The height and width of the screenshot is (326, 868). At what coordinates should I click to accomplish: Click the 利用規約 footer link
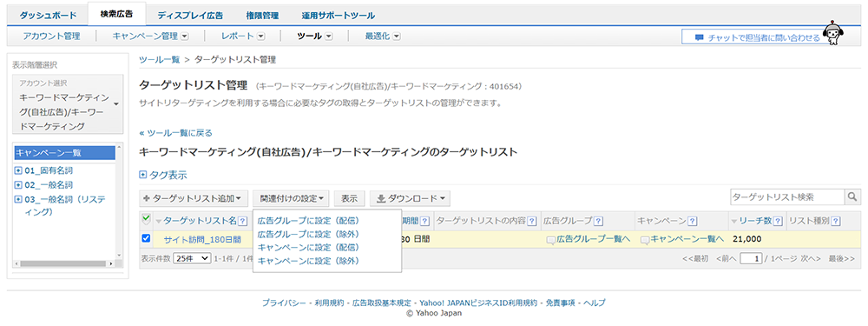[329, 303]
